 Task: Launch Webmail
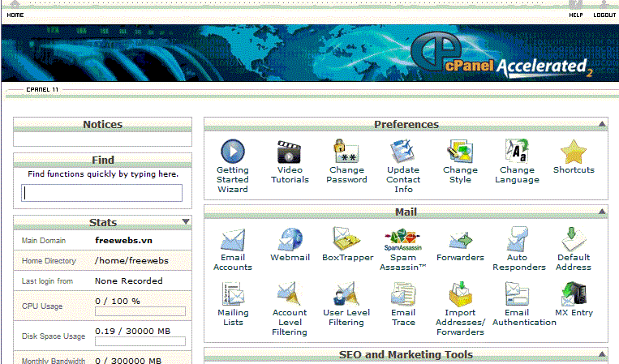pyautogui.click(x=290, y=241)
